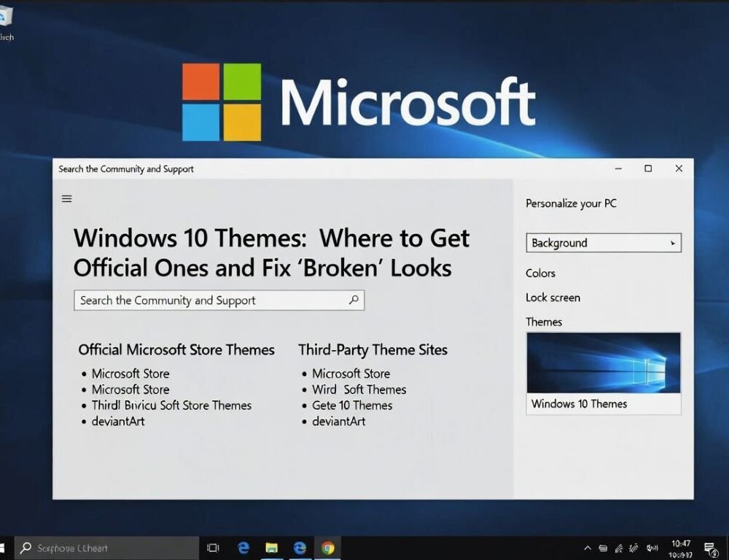This screenshot has height=560, width=729.
Task: Show hidden tray icons with the chevron
Action: point(588,548)
